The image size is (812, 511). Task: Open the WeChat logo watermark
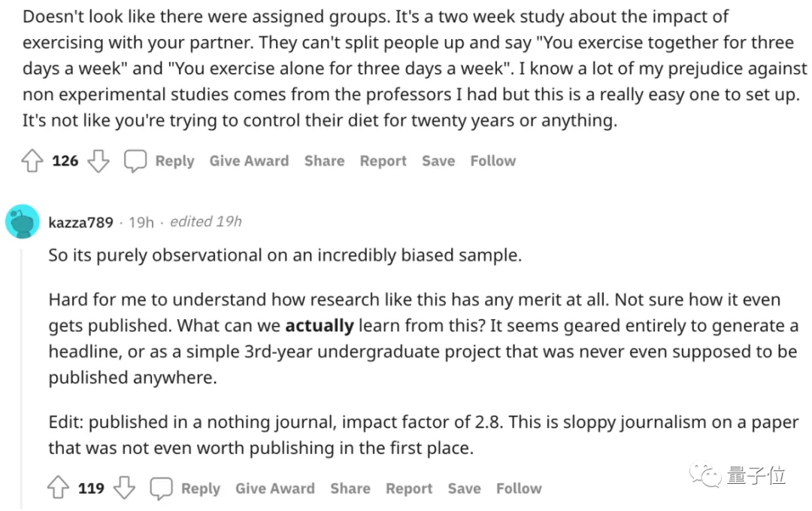704,475
